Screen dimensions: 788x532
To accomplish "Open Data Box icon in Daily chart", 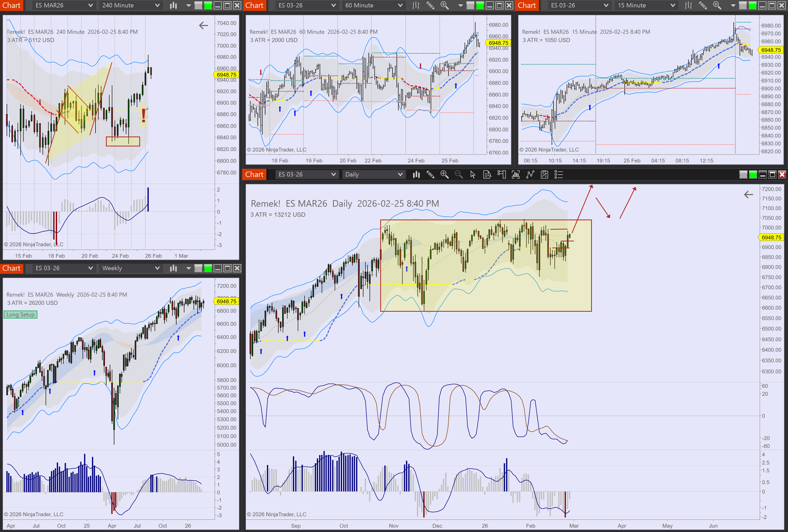I will 487,174.
